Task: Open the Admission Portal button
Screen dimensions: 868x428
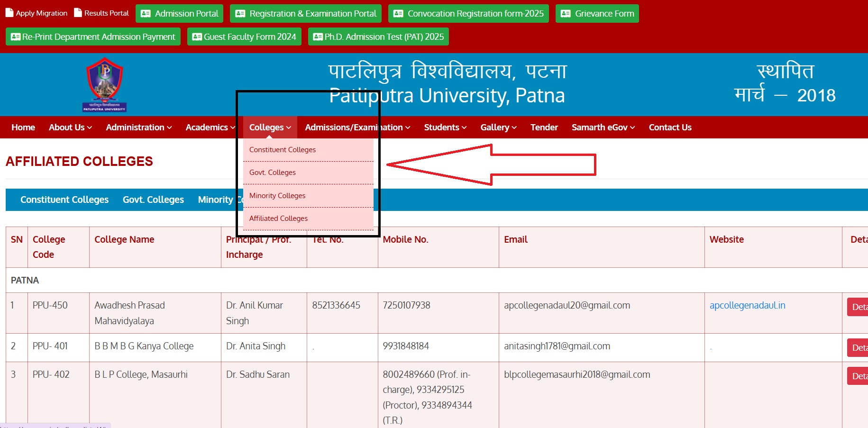Action: coord(180,14)
